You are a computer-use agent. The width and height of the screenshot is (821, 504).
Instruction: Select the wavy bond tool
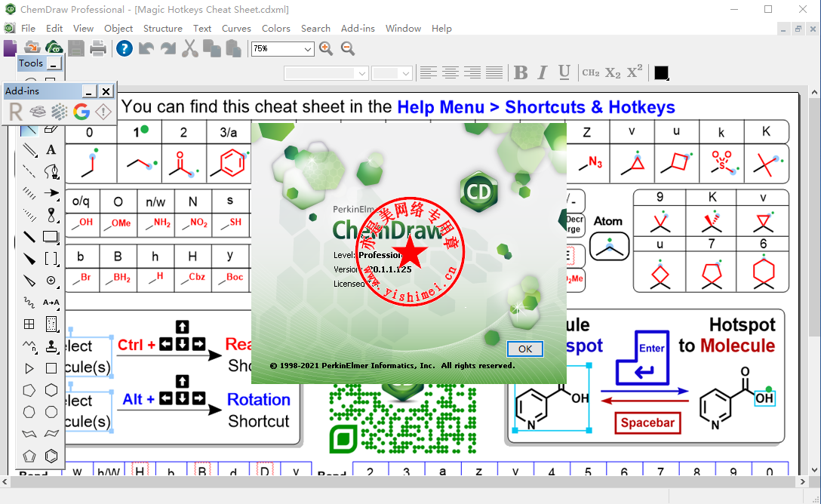pyautogui.click(x=29, y=302)
